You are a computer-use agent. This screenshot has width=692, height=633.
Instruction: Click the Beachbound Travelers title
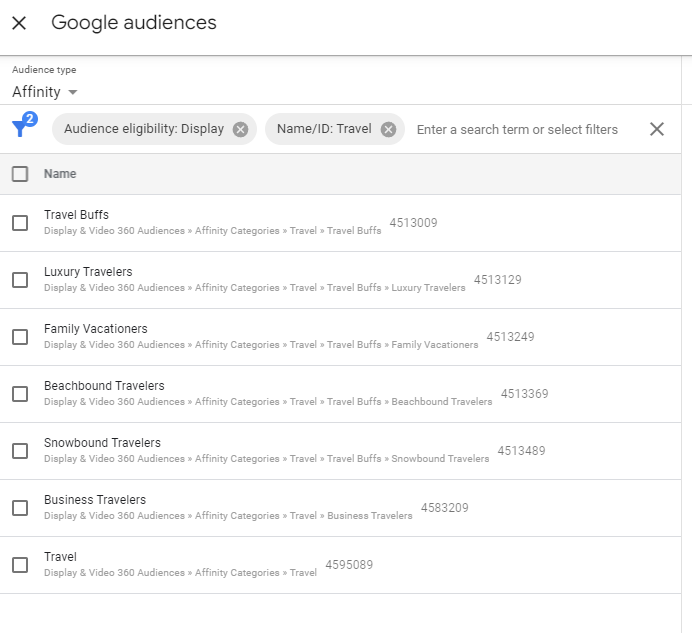(104, 385)
